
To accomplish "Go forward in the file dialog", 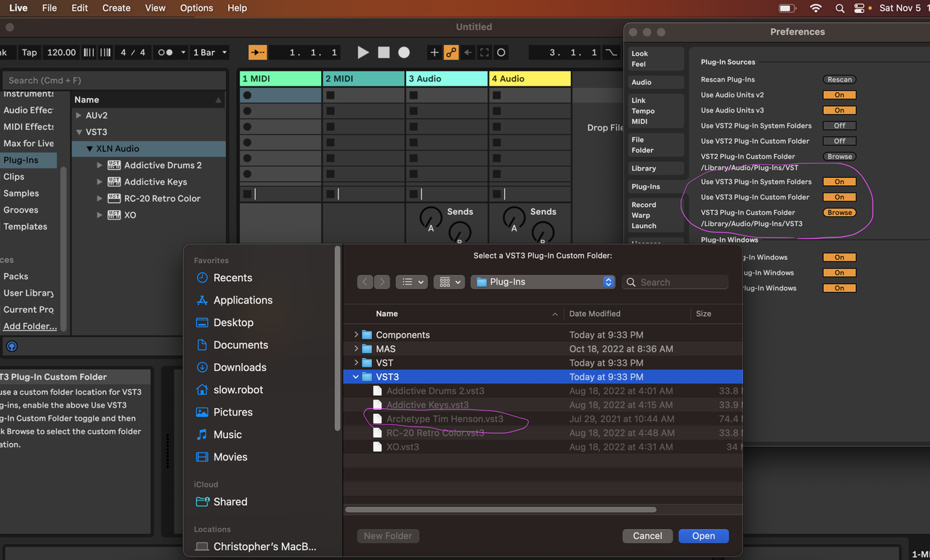I will [382, 282].
